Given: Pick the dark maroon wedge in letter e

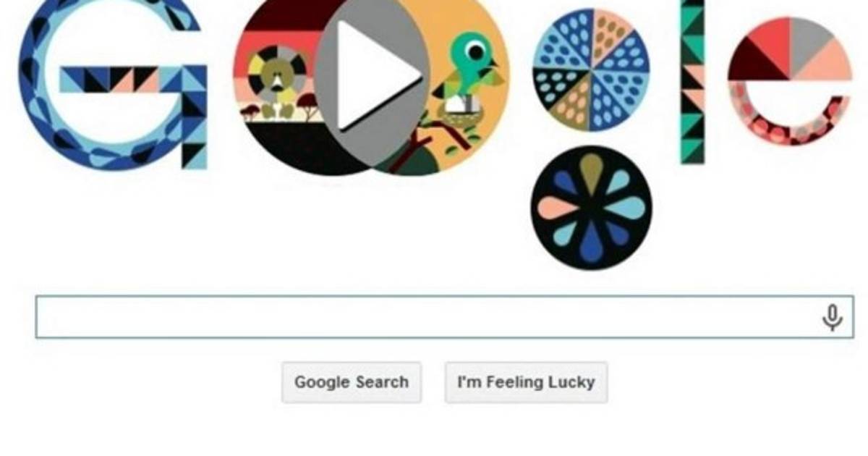Looking at the screenshot, I should pyautogui.click(x=754, y=65).
